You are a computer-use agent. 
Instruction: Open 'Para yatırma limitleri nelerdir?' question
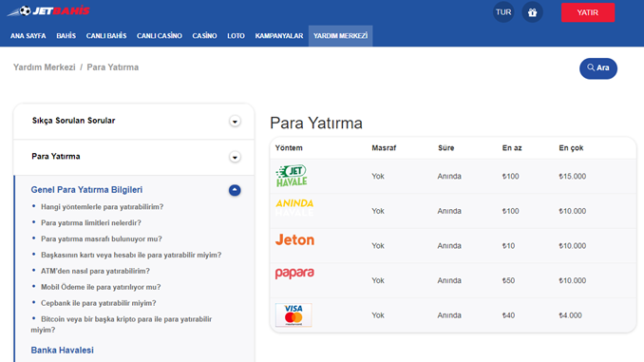pos(91,222)
